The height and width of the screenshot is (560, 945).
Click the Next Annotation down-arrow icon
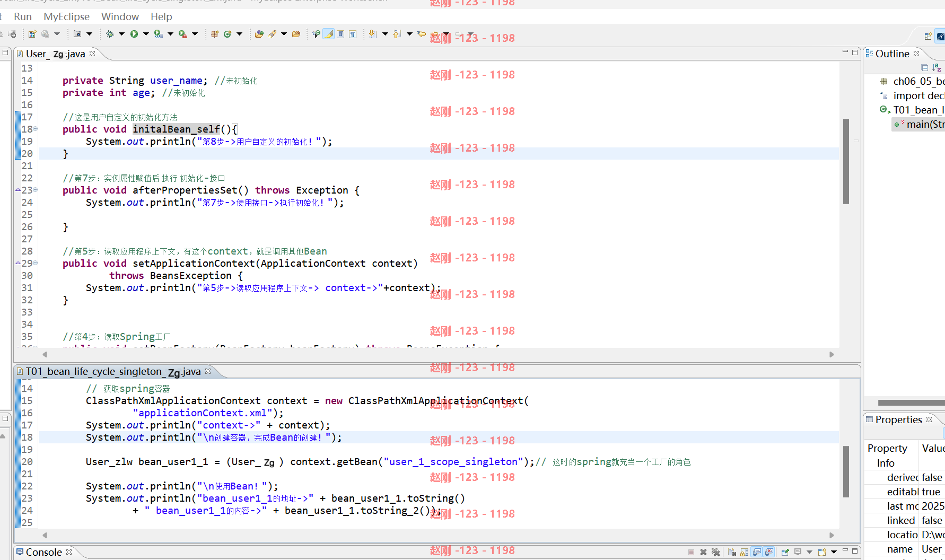(x=372, y=34)
